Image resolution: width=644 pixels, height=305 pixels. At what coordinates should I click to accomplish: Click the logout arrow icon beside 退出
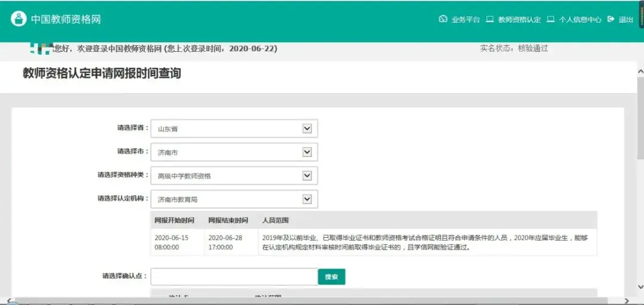(611, 19)
